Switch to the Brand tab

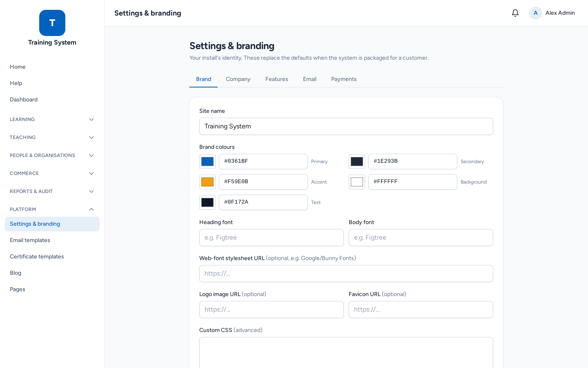(203, 79)
